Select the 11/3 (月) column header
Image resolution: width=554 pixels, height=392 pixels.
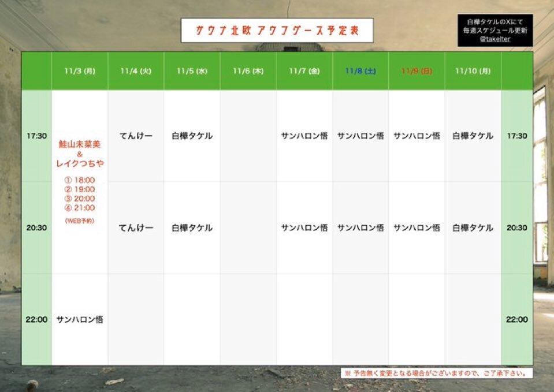click(x=80, y=71)
